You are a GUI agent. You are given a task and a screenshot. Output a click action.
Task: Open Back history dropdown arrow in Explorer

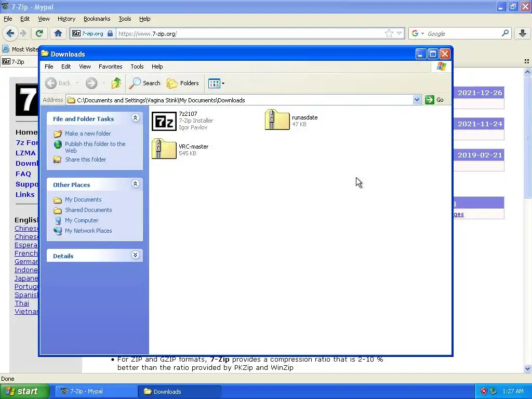pos(77,83)
